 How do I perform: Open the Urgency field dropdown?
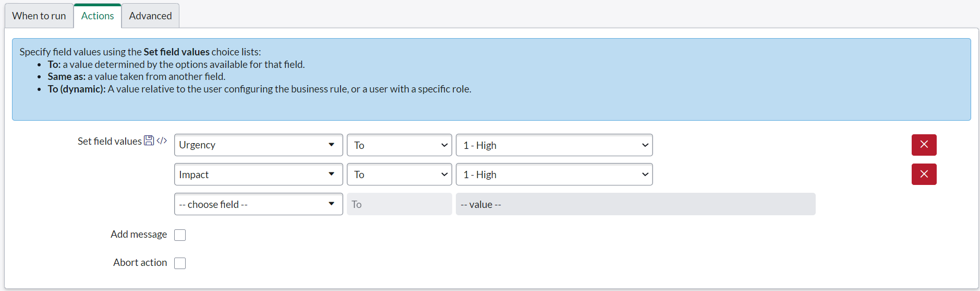[x=258, y=145]
